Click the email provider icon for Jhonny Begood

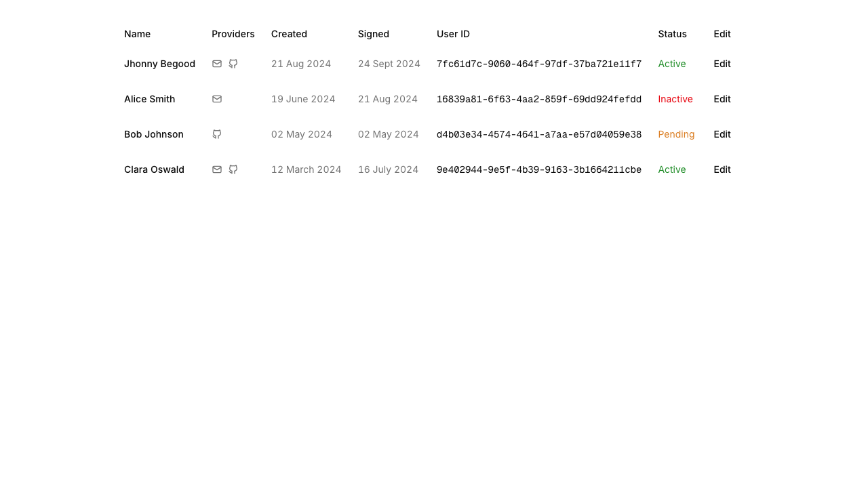pos(217,64)
